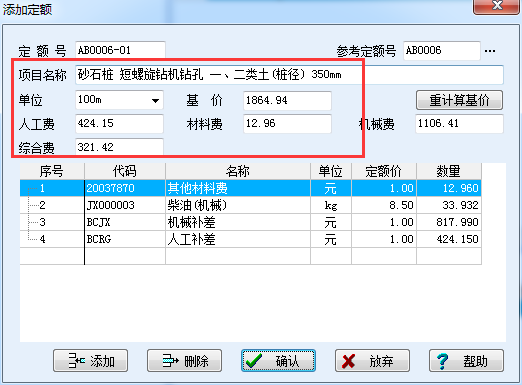Click the 项目名称 text field
The width and height of the screenshot is (522, 385).
point(289,75)
